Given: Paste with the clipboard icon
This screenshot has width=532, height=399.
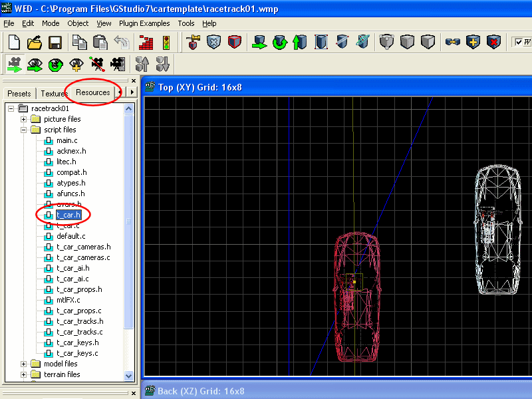Looking at the screenshot, I should click(100, 43).
